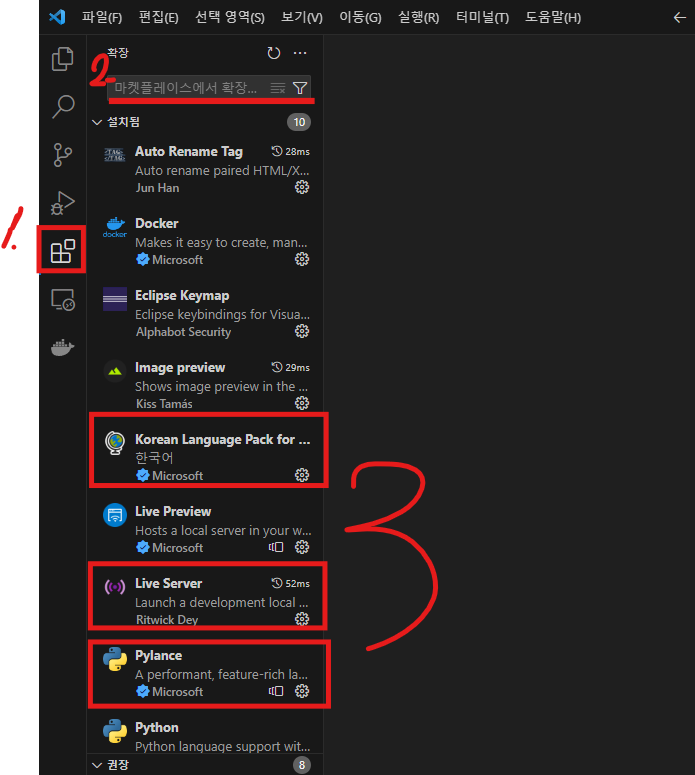Select the Auto Rename Tag extension

pos(205,169)
